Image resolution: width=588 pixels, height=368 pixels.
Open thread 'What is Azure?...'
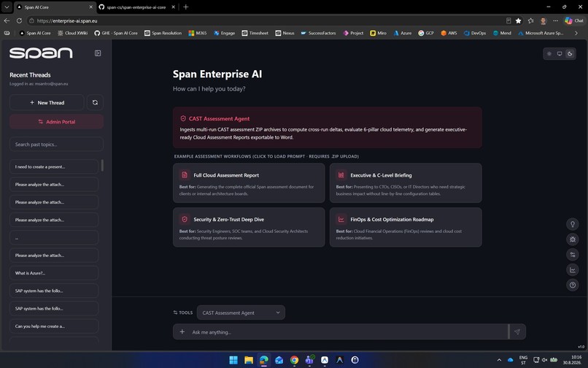[x=54, y=273]
